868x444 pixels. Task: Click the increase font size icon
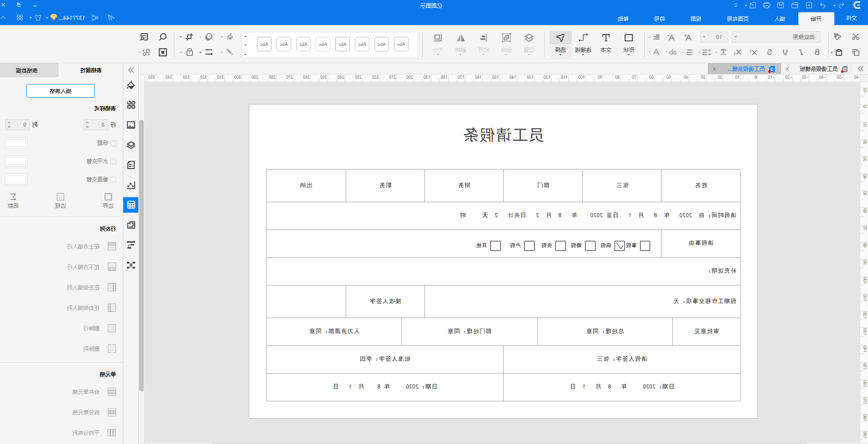688,37
